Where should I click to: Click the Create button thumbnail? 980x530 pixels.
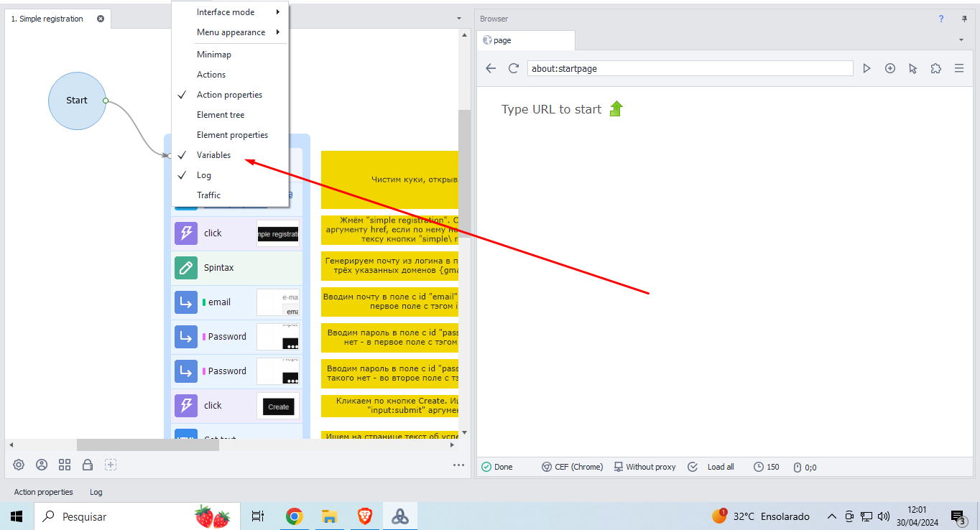(x=278, y=406)
